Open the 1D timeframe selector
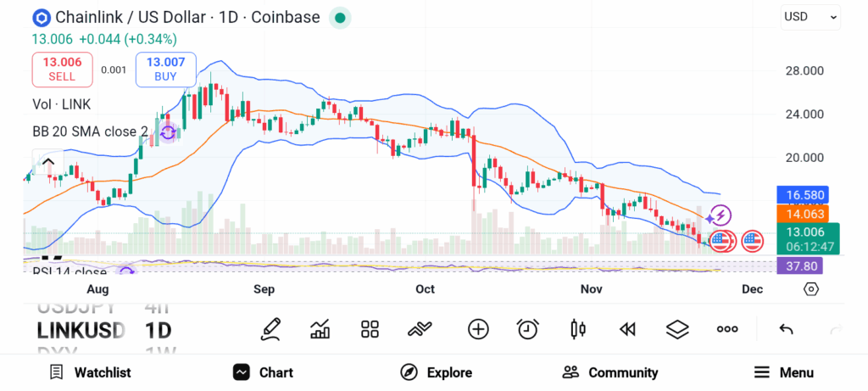This screenshot has width=868, height=391. pos(159,329)
